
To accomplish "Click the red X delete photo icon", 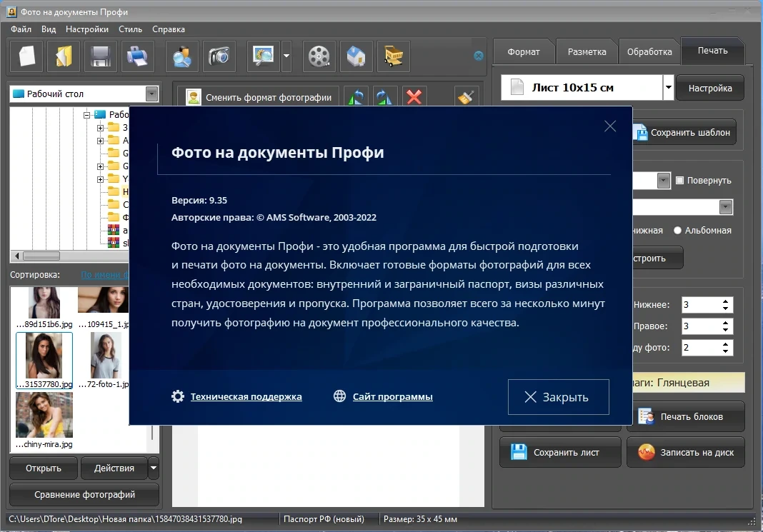I will [414, 97].
